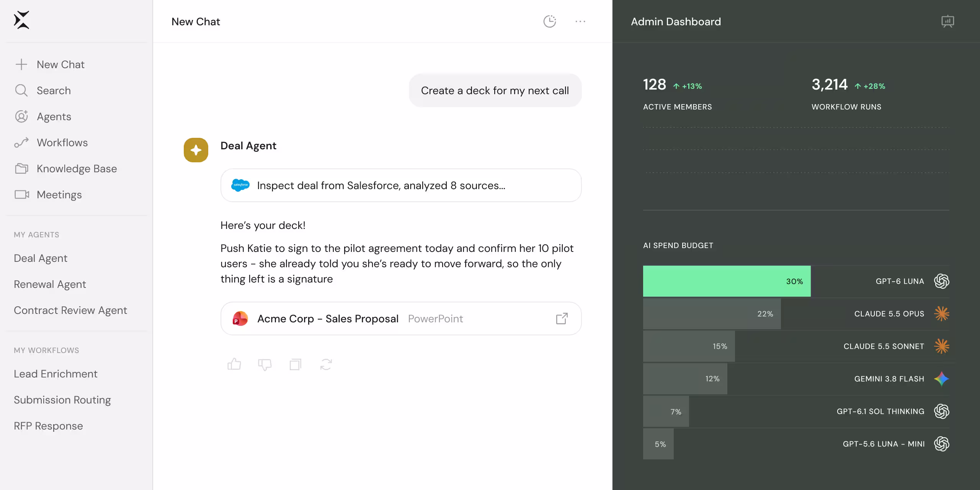Select Renewal Agent under My Agents
The image size is (980, 490).
50,284
